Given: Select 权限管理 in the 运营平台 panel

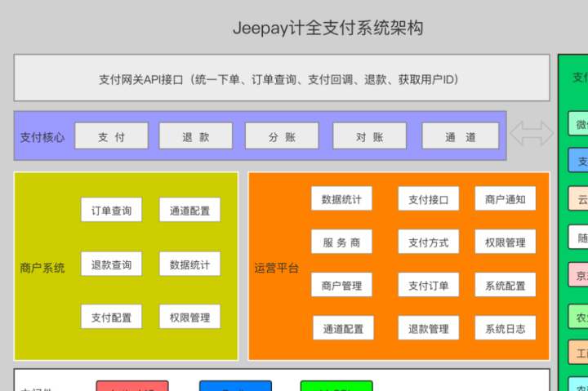Looking at the screenshot, I should pos(506,242).
